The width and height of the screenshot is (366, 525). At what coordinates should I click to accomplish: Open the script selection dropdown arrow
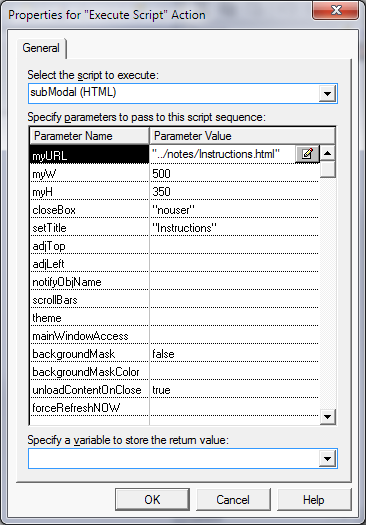pyautogui.click(x=327, y=93)
